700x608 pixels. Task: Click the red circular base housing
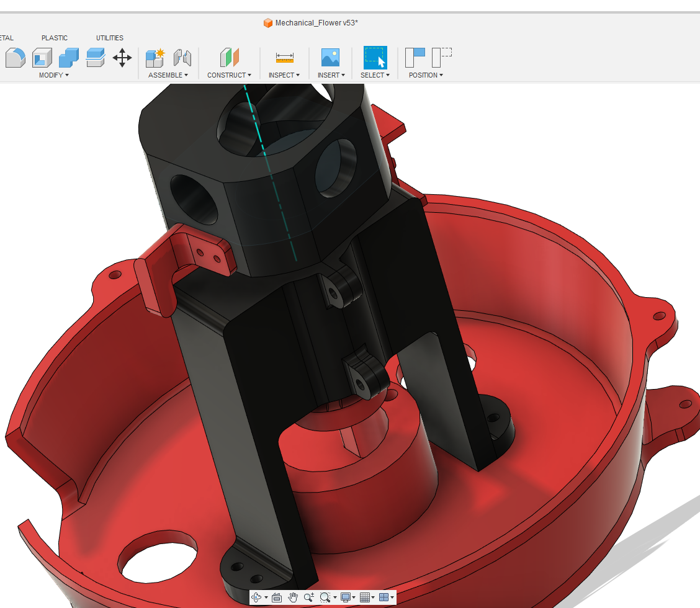(x=536, y=402)
